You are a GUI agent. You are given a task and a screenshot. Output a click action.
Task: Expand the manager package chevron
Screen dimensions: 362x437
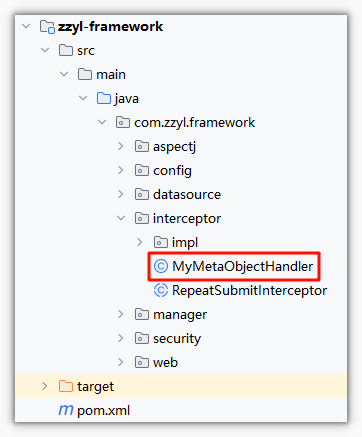(121, 314)
